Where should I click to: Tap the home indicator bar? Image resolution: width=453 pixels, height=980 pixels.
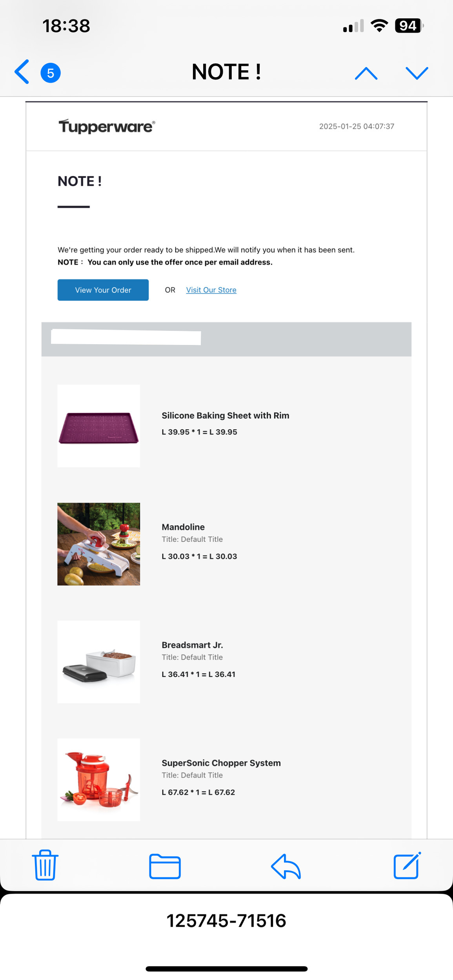(x=226, y=969)
